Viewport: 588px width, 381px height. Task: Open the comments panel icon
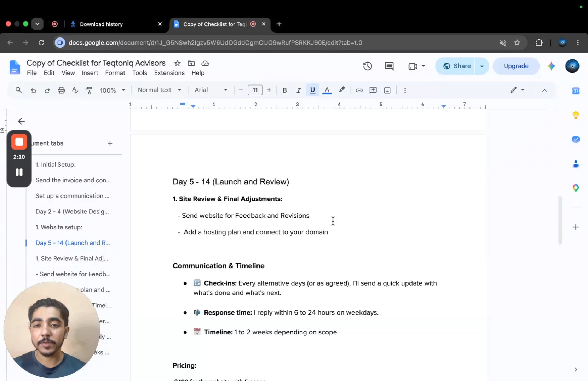coord(389,66)
